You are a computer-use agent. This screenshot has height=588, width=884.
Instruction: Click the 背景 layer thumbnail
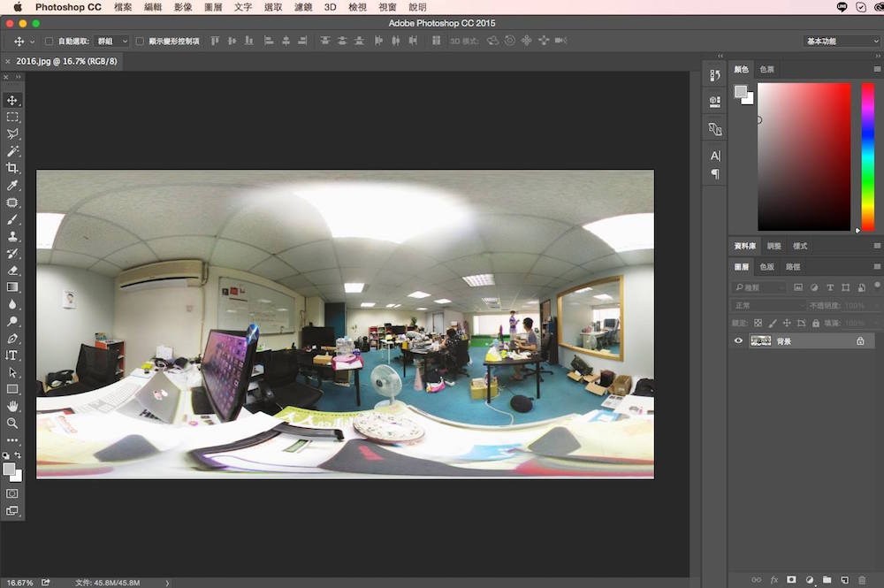760,340
